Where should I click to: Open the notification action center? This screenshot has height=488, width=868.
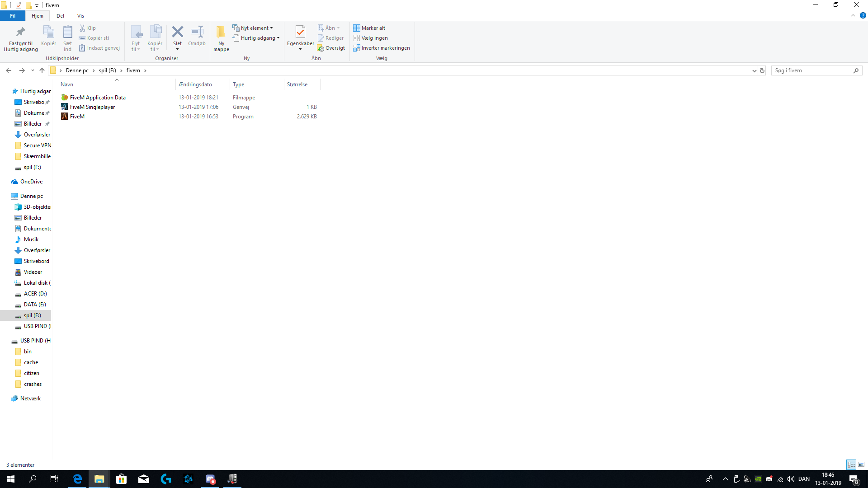(854, 479)
